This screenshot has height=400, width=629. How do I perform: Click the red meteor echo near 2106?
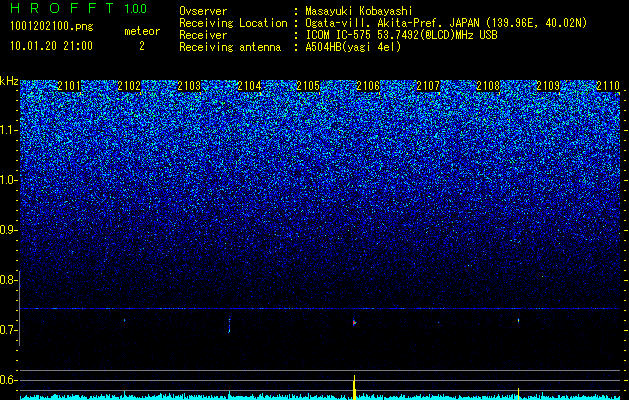354,323
